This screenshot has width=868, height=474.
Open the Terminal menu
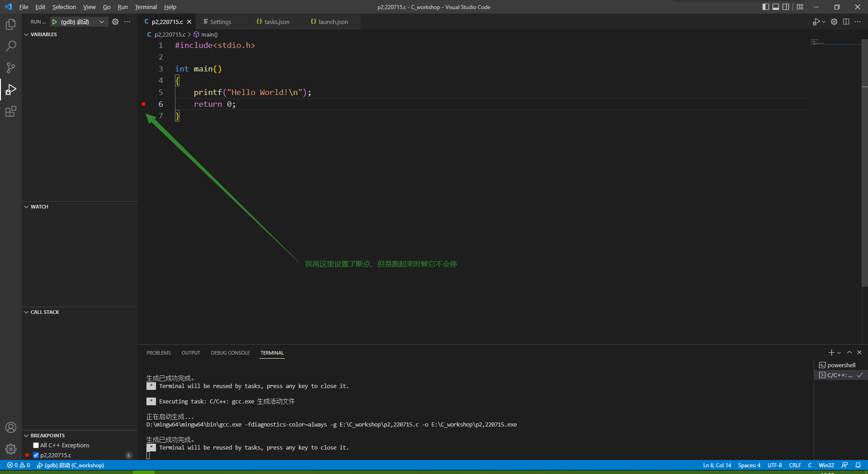pyautogui.click(x=146, y=7)
